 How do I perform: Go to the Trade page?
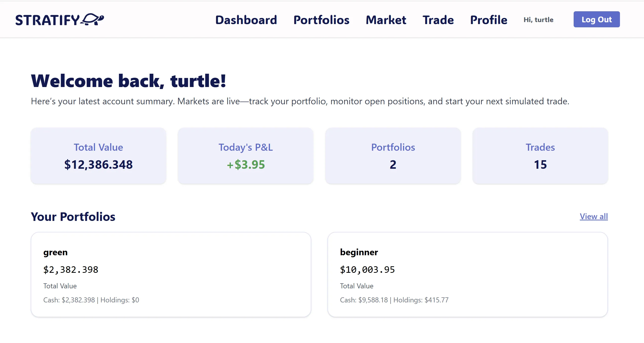click(x=438, y=20)
